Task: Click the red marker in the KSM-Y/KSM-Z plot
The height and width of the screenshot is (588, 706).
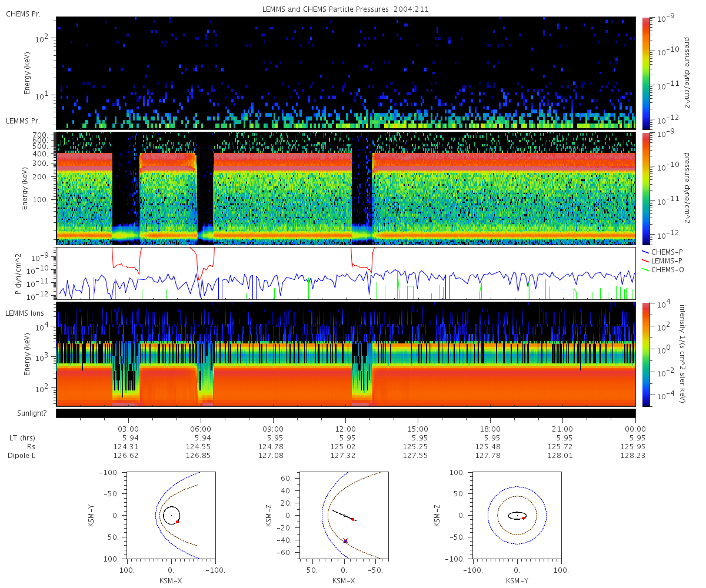Action: pyautogui.click(x=524, y=518)
